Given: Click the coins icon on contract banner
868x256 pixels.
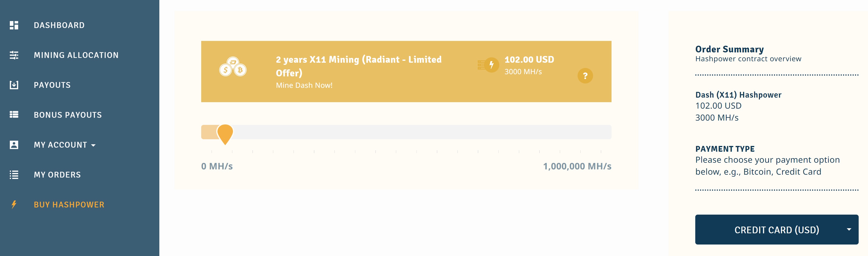Looking at the screenshot, I should [x=233, y=67].
